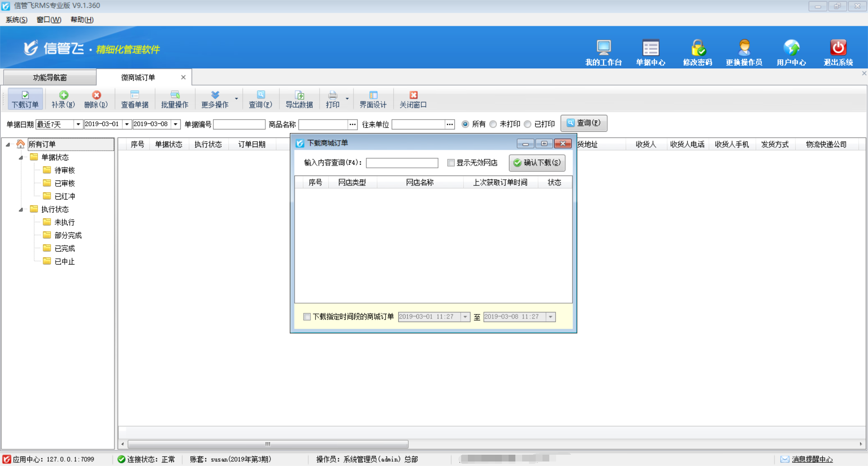Switch to the 功能导航窗 tab
Viewport: 868px width, 466px height.
(50, 77)
